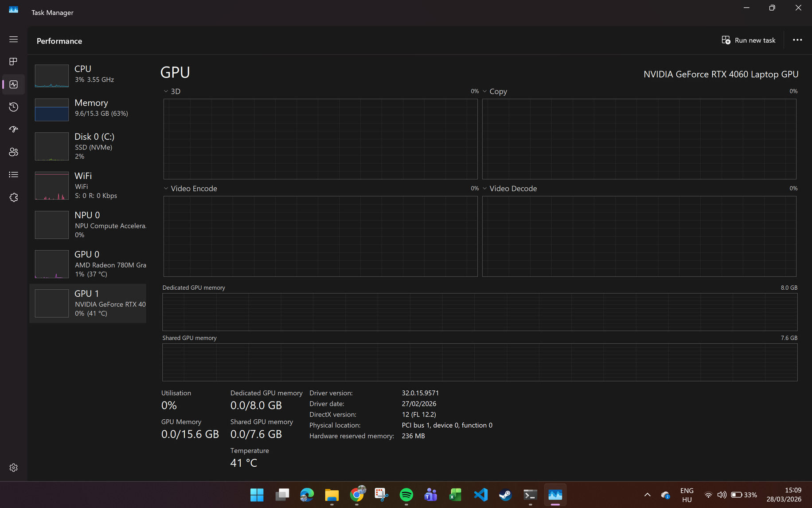Screen dimensions: 812x508
Task: Click GPU Memory value 0.0/15.6 GB
Action: pyautogui.click(x=190, y=434)
